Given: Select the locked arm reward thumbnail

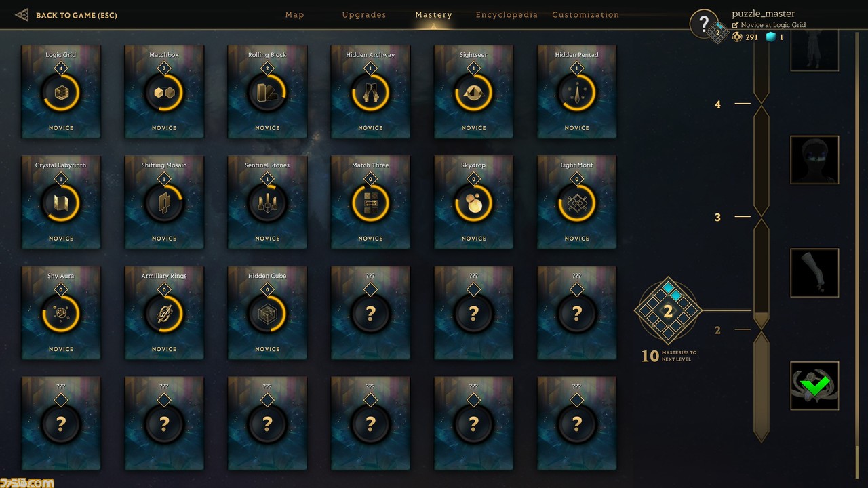Looking at the screenshot, I should coord(814,272).
